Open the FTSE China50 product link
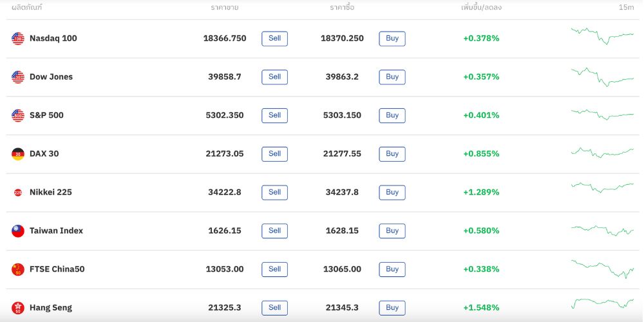The width and height of the screenshot is (644, 322). [57, 269]
